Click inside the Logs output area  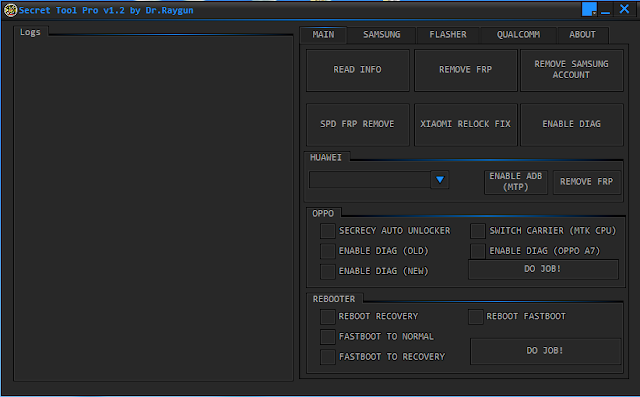(x=153, y=208)
